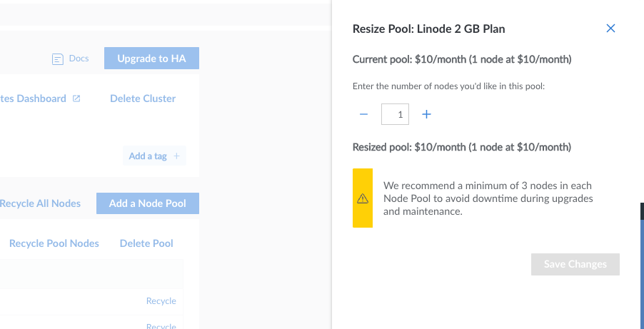Select Recycle Pool Nodes
This screenshot has height=329, width=644.
[54, 243]
